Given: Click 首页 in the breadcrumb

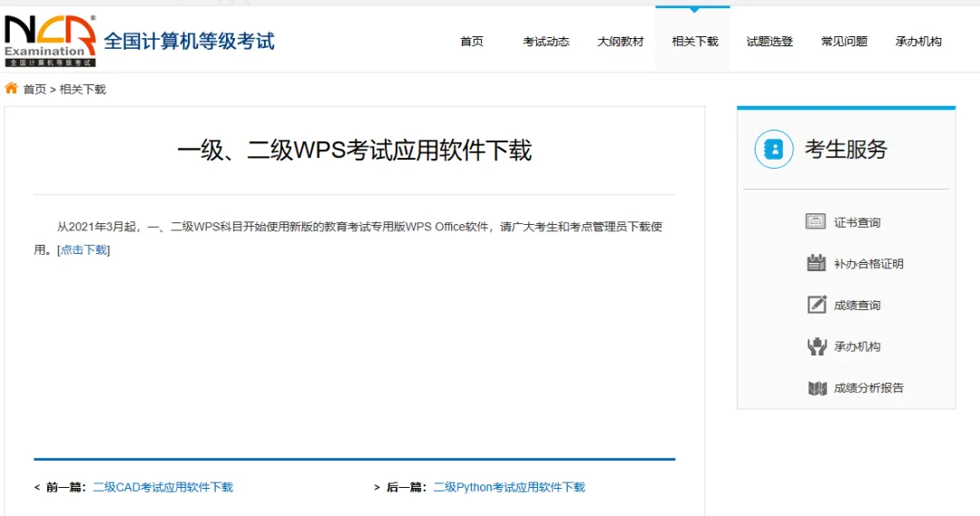Looking at the screenshot, I should click(x=35, y=90).
